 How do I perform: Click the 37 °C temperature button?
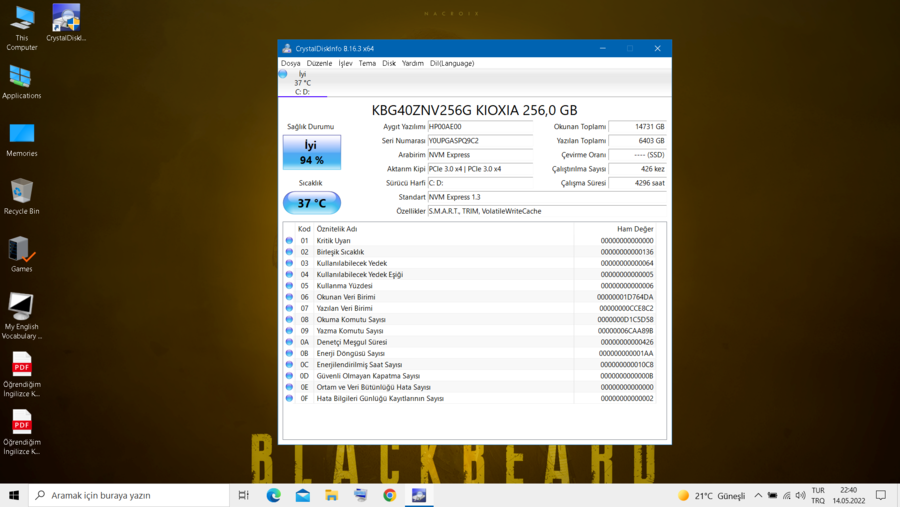click(x=312, y=203)
